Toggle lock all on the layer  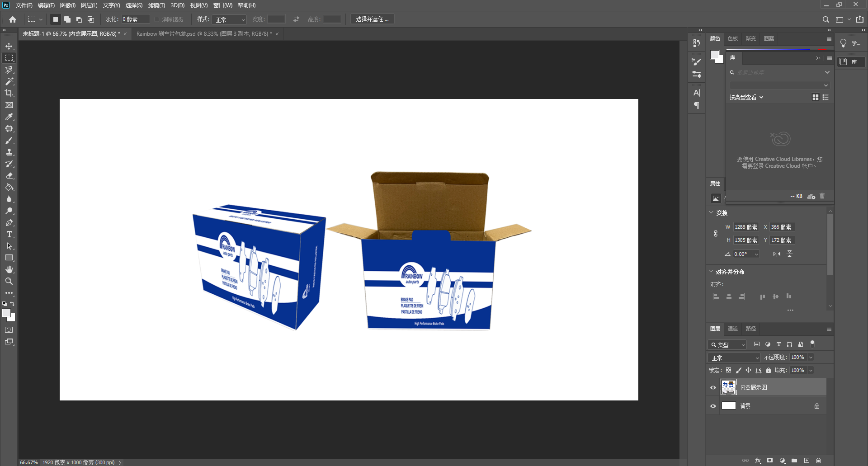(768, 370)
